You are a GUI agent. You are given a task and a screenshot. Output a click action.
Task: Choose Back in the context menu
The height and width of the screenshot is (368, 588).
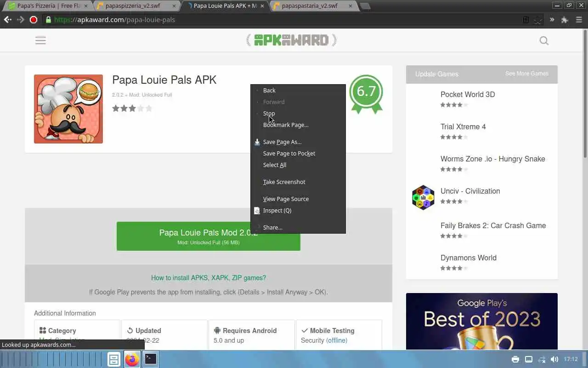pos(298,90)
